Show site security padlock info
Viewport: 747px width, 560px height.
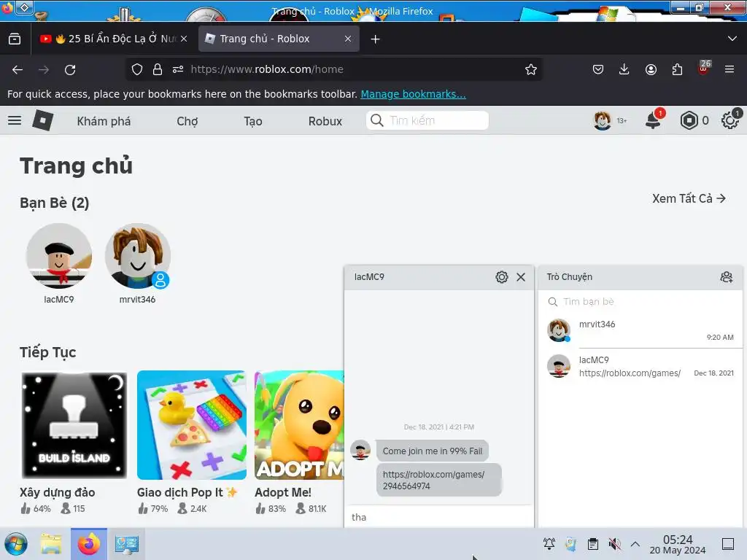(158, 69)
